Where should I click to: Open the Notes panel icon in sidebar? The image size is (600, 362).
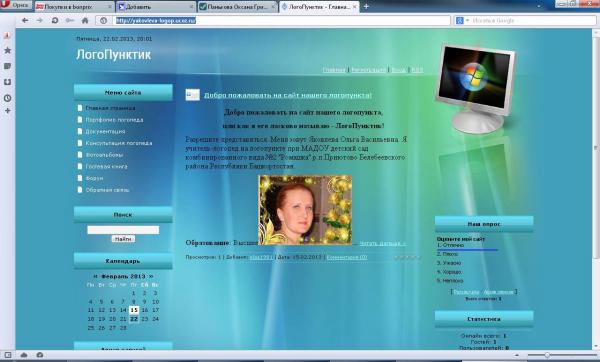(x=7, y=66)
